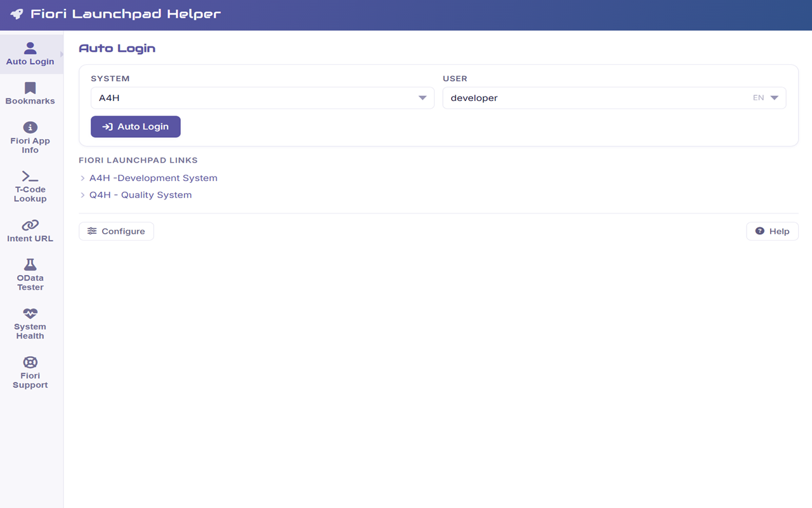Open the Fiori Support lifebuoy icon
This screenshot has width=812, height=508.
[x=30, y=362]
